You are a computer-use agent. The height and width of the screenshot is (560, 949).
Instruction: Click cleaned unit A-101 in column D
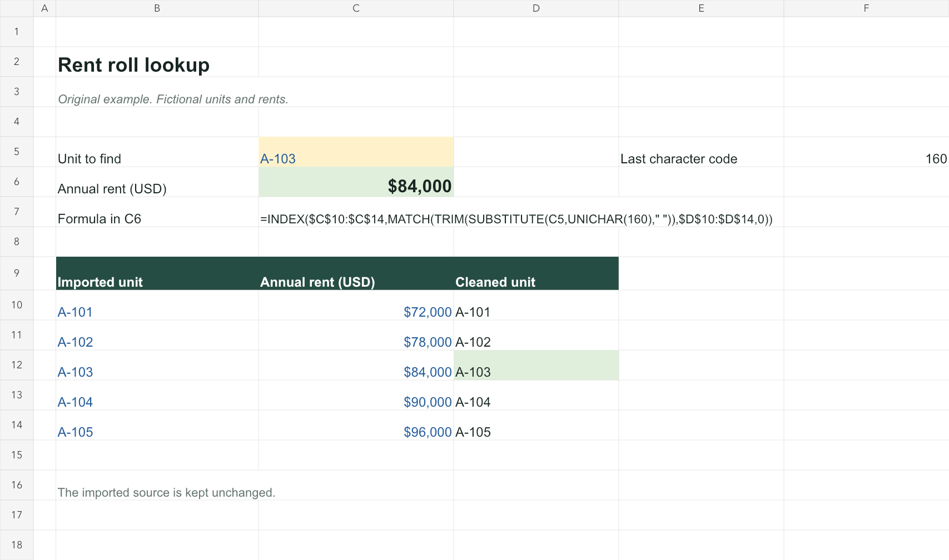tap(536, 305)
